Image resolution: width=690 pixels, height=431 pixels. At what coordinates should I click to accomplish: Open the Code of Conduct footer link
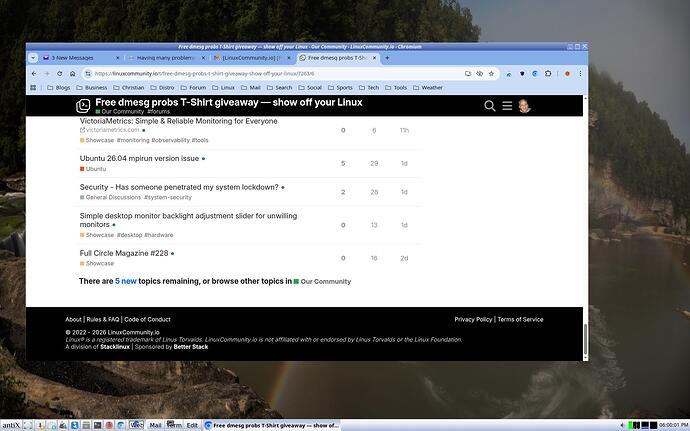click(147, 319)
